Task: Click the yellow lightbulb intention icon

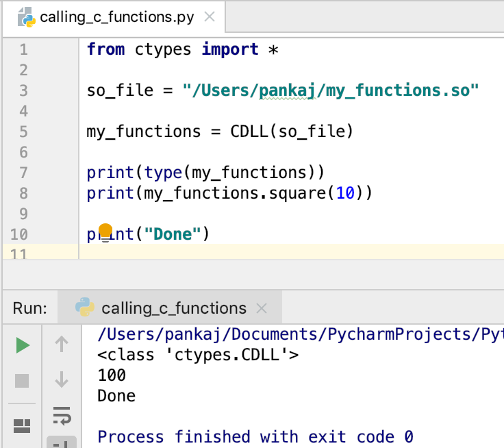Action: click(x=105, y=232)
